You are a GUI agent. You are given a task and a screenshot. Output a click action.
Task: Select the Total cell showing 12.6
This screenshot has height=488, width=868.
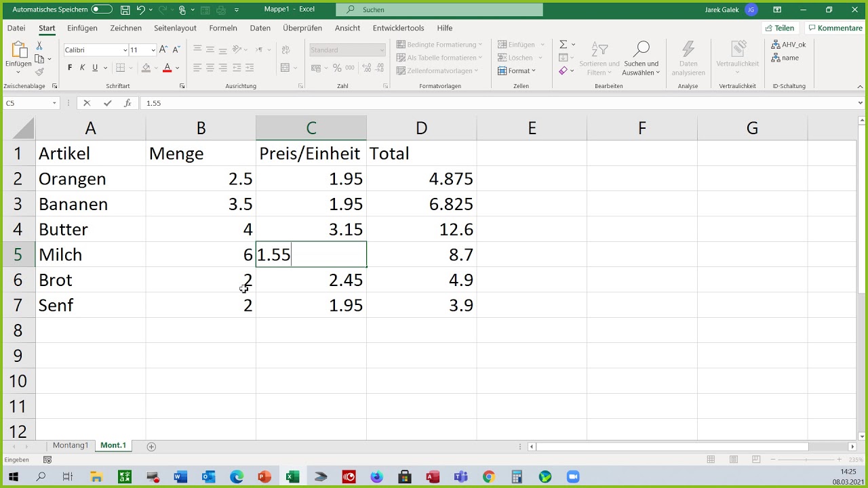421,229
